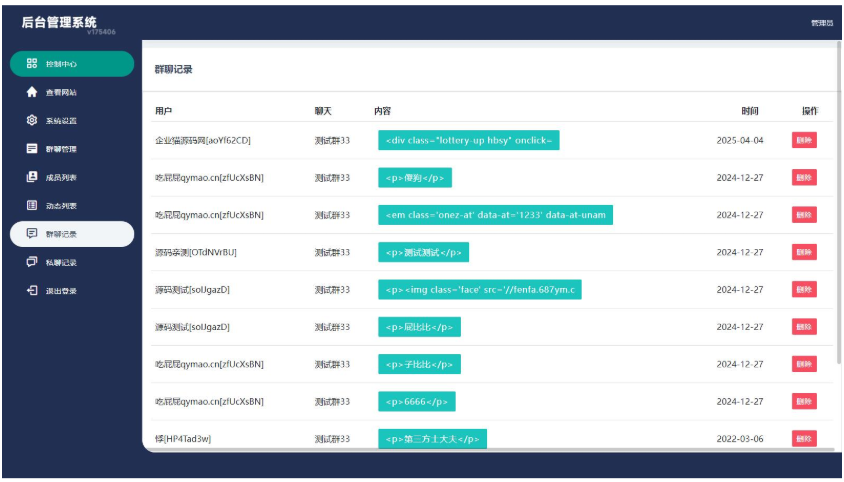Delete the <p>6666</p> message row
The width and height of the screenshot is (844, 482).
pyautogui.click(x=804, y=402)
